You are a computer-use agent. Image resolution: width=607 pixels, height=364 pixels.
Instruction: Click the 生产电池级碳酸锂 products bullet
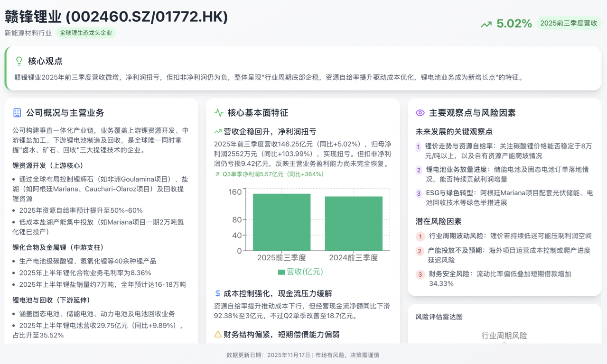tap(88, 261)
